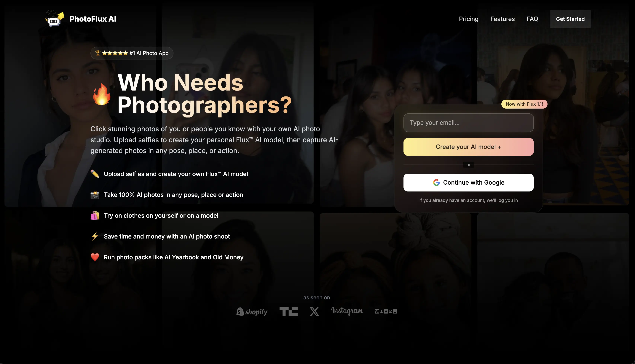
Task: Click the TechCrunch TC logo
Action: 288,312
